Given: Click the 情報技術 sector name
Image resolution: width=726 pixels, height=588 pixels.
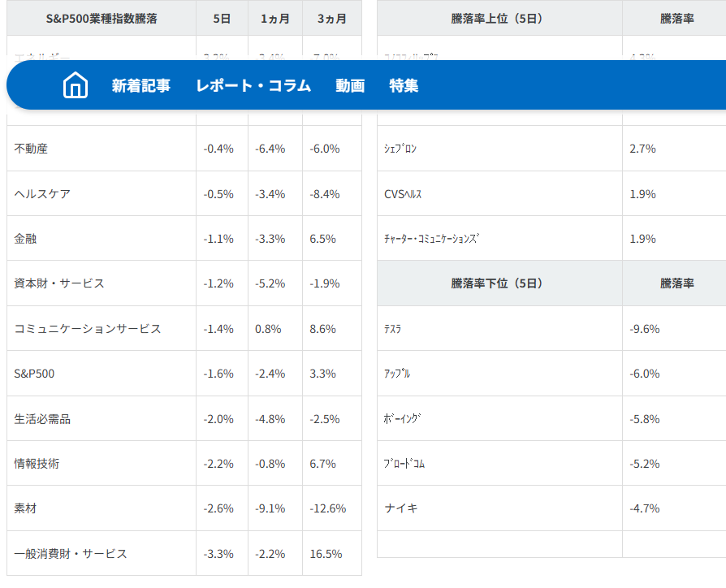Looking at the screenshot, I should point(37,464).
